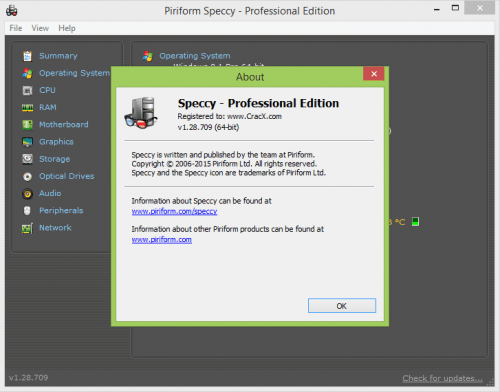The height and width of the screenshot is (392, 500).
Task: Click the Summary clipboard icon
Action: click(x=27, y=56)
